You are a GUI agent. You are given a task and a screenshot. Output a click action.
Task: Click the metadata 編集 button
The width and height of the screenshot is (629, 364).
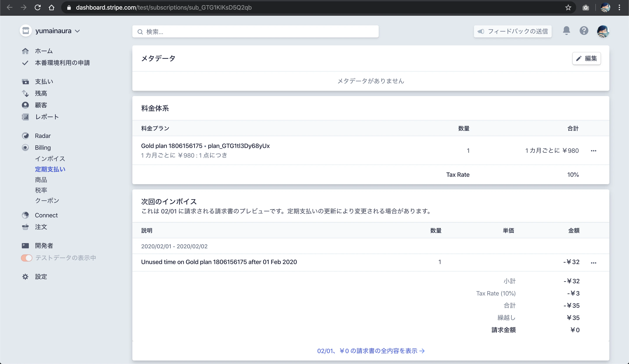tap(586, 58)
